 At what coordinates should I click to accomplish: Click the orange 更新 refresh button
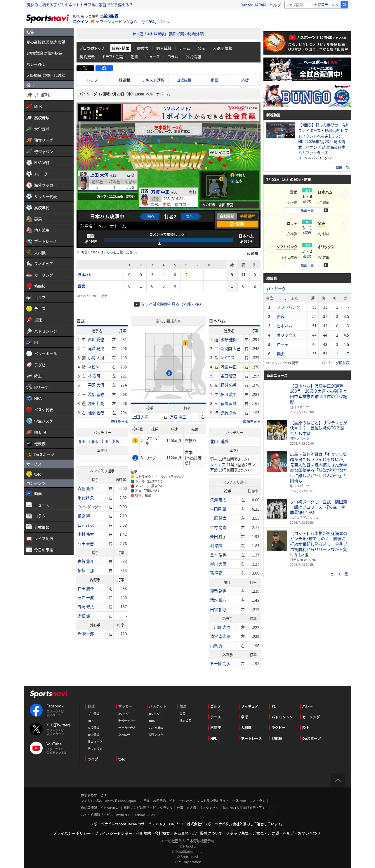pyautogui.click(x=237, y=224)
